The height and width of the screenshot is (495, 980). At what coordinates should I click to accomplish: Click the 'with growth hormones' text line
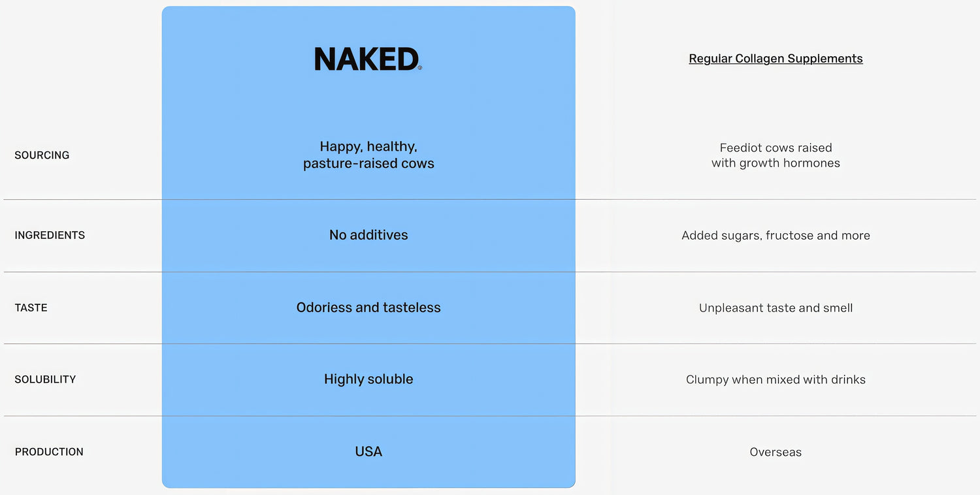(x=776, y=163)
